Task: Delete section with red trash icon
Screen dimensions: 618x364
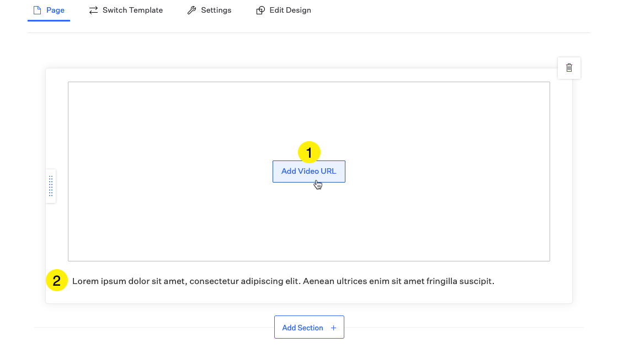Action: click(569, 68)
